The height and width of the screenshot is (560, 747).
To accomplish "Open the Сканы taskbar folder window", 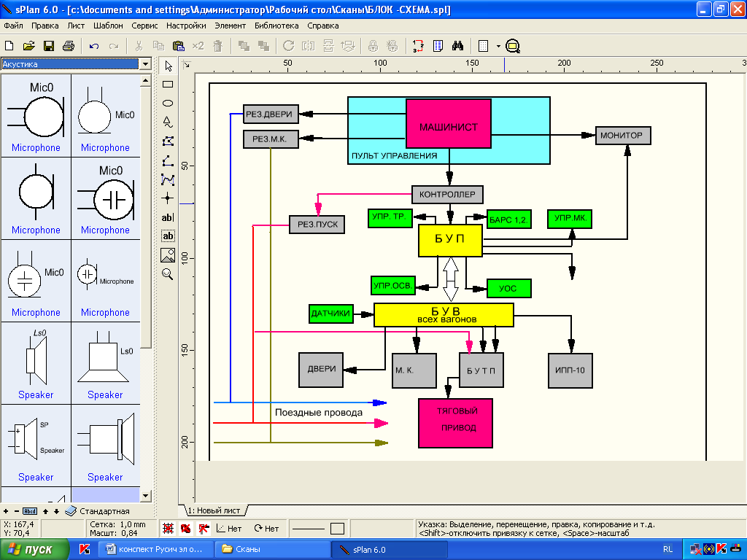I will 271,550.
